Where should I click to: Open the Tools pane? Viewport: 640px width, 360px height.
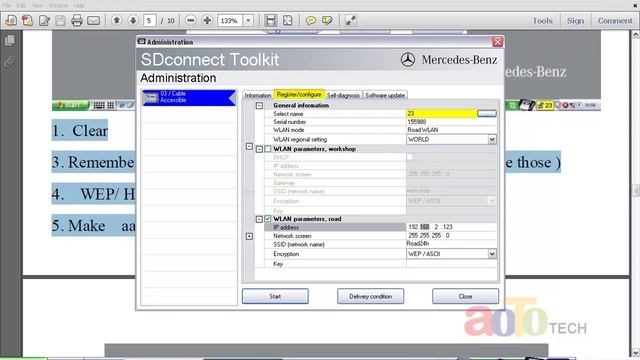542,20
